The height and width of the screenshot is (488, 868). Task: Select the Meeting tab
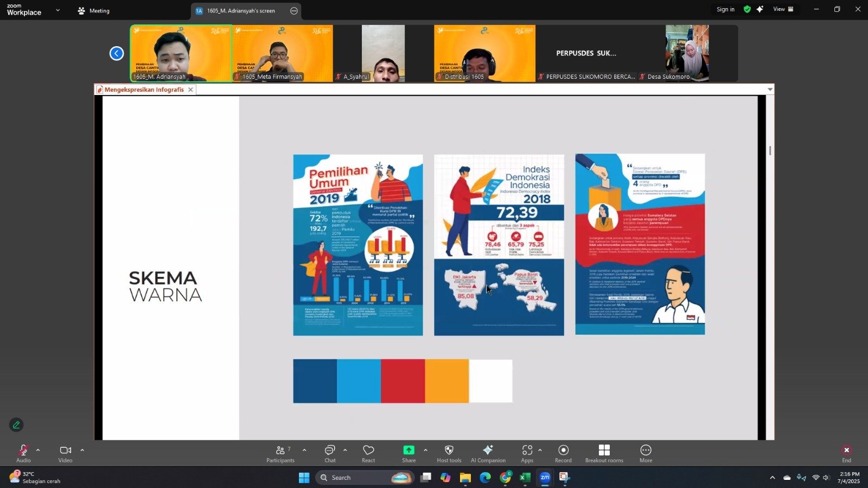[93, 11]
